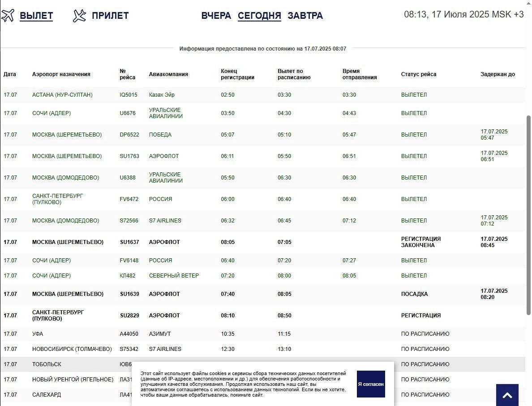Select flight SU2829 to Saint Petersburg
Image resolution: width=532 pixels, height=406 pixels.
point(129,316)
